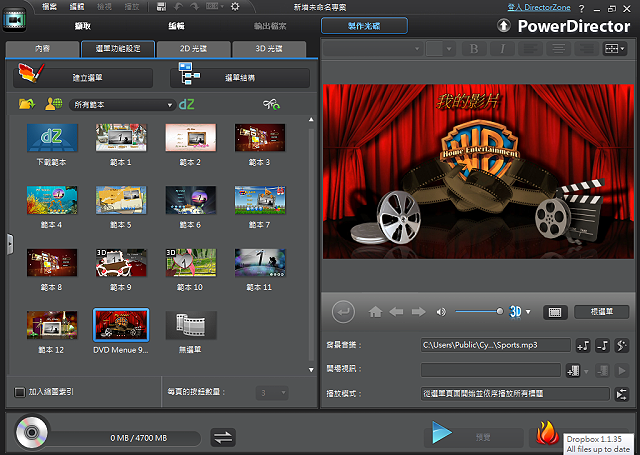Select the 內容 Content tab

coord(42,49)
